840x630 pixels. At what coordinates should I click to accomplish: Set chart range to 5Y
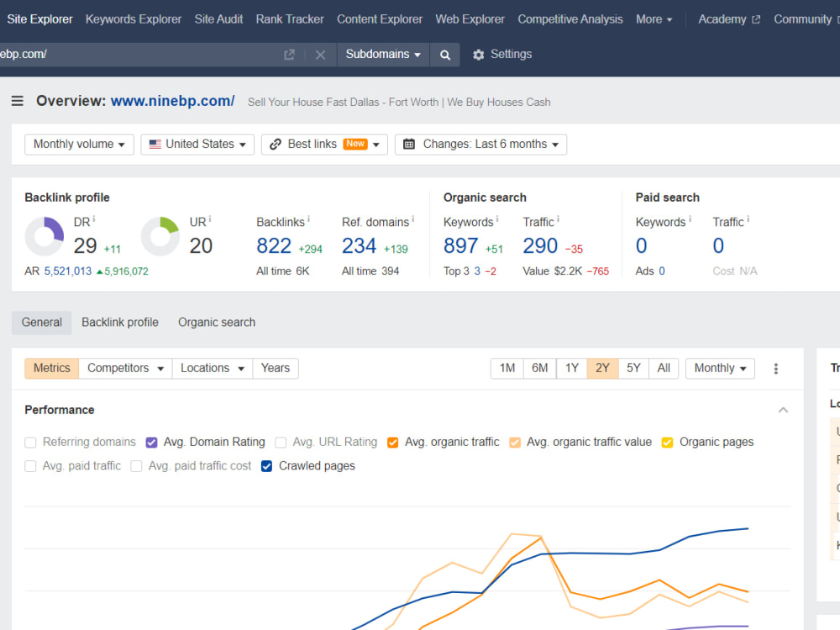633,369
